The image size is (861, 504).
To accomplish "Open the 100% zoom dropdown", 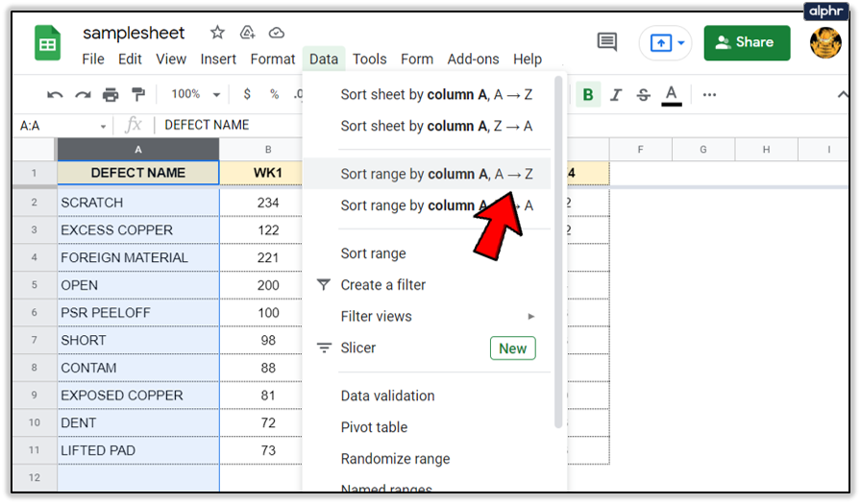I will tap(195, 94).
